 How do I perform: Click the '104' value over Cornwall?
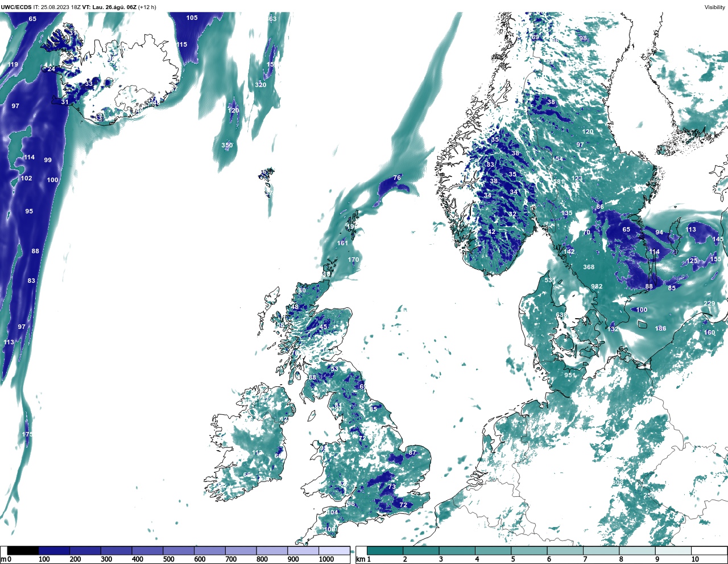click(x=333, y=512)
